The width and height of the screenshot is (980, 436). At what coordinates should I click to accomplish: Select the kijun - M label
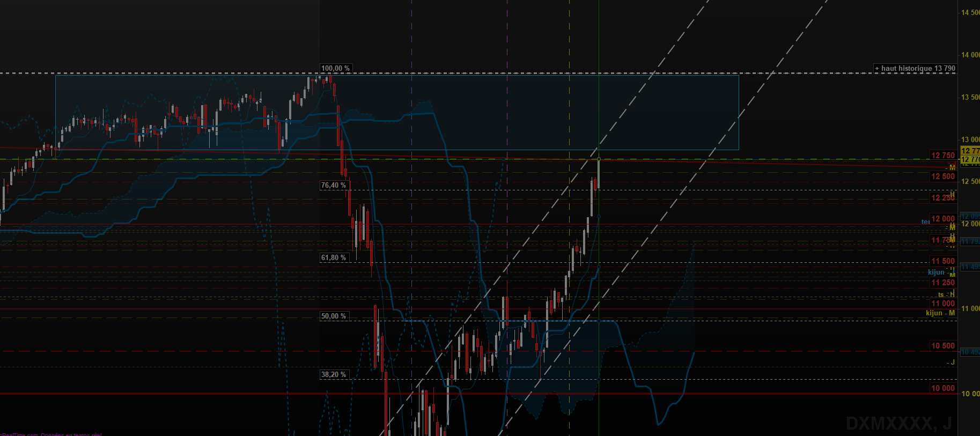(940, 313)
